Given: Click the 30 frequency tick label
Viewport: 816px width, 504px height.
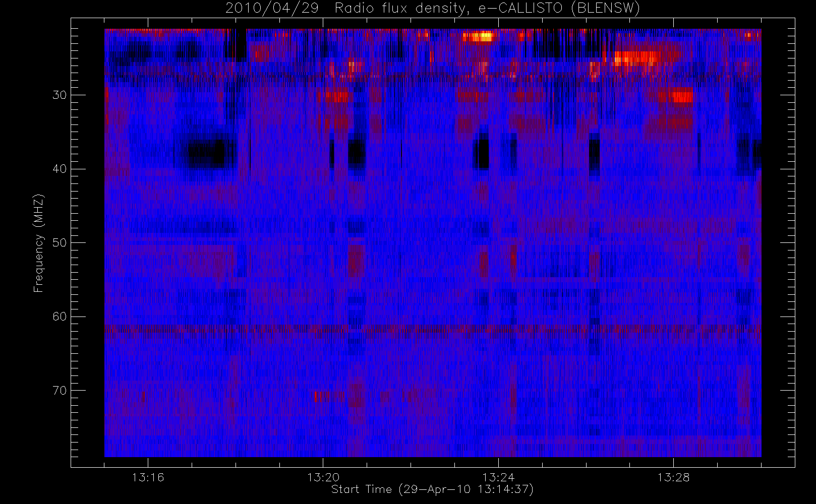Looking at the screenshot, I should 59,95.
